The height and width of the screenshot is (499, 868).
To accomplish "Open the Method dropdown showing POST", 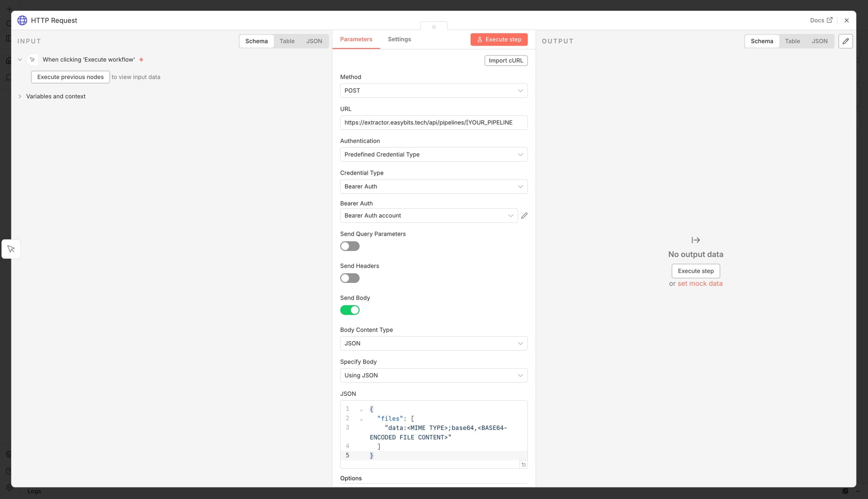I will [433, 90].
